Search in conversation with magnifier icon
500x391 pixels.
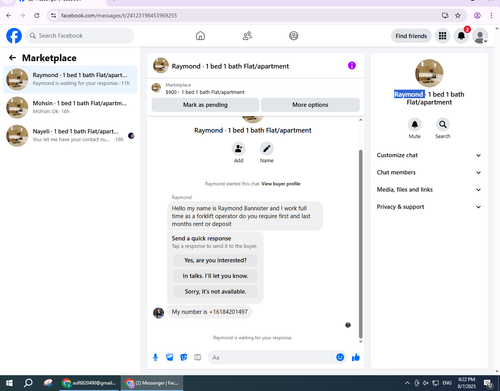pyautogui.click(x=443, y=124)
